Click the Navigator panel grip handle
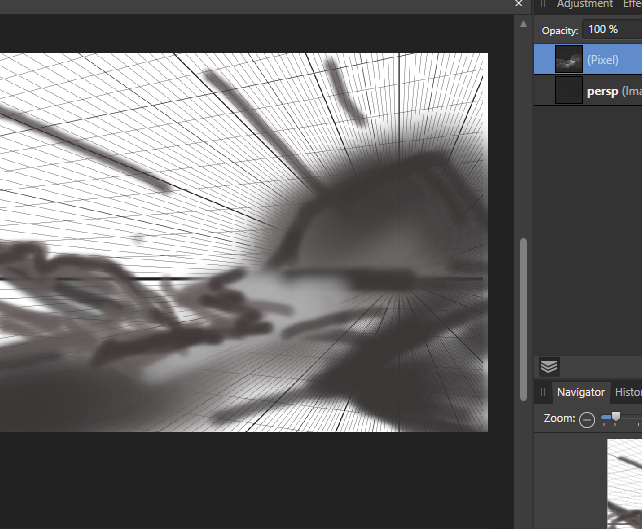The height and width of the screenshot is (529, 642). point(543,392)
